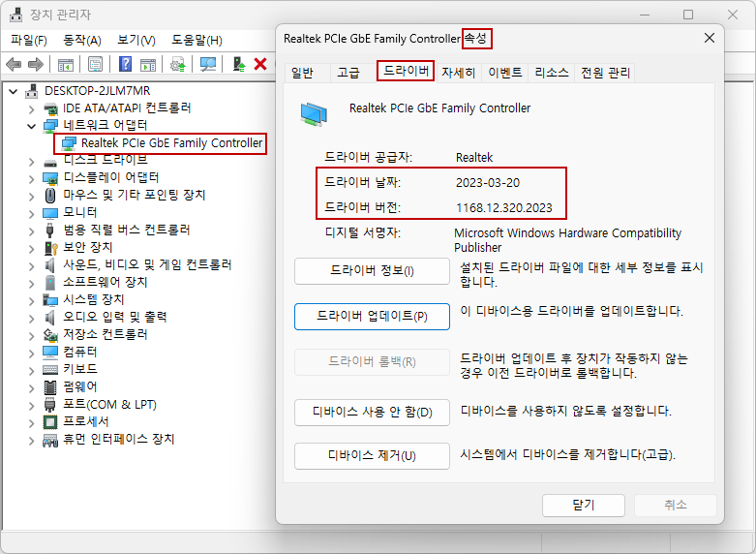Collapse the DESKTOP-2JLM7MR root node
The height and width of the screenshot is (554, 756).
tap(14, 91)
